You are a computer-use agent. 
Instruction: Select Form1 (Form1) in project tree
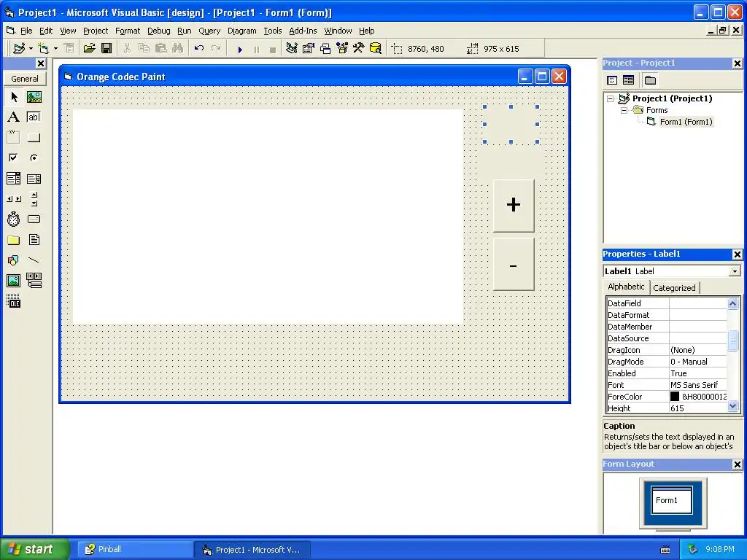(x=686, y=122)
